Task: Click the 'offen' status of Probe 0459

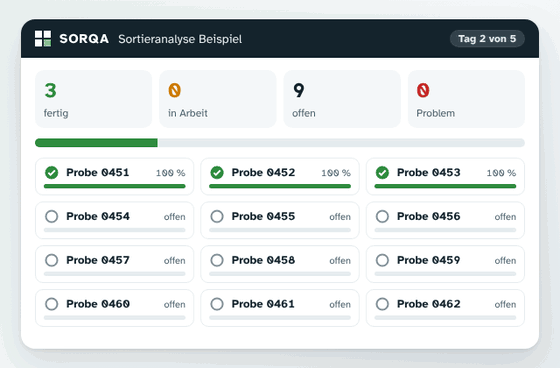Action: [x=505, y=261]
